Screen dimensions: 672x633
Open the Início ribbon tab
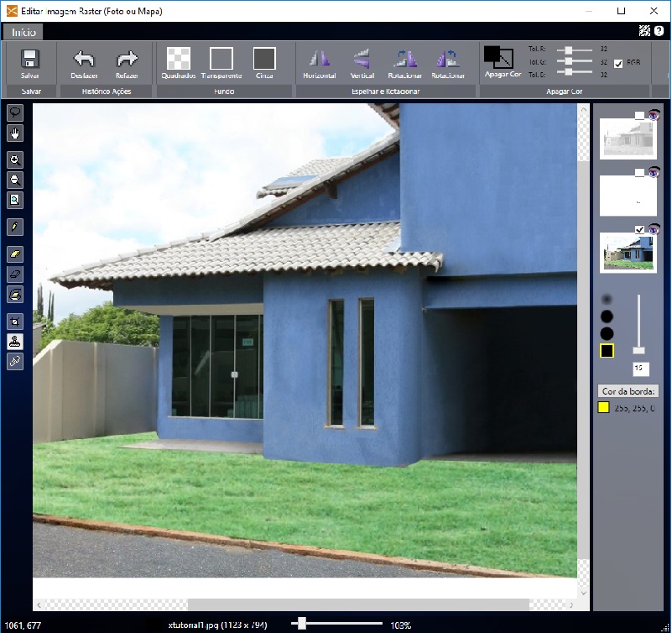pyautogui.click(x=23, y=32)
